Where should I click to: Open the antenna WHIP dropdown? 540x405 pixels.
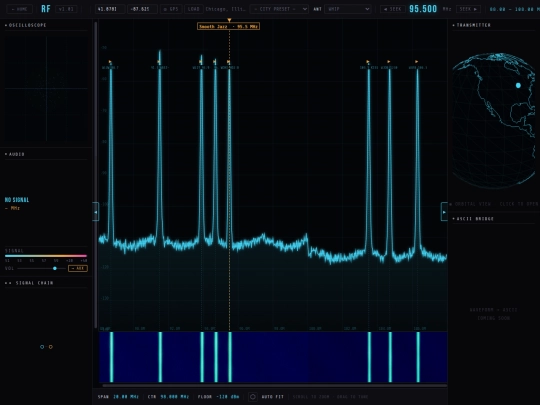point(347,9)
